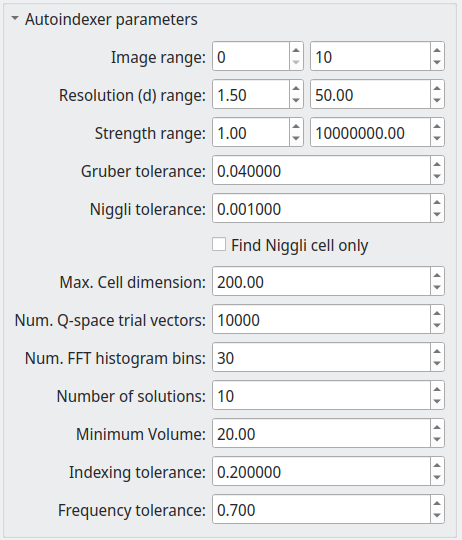
Task: Select the Max. Cell dimension input field
Action: 321,281
